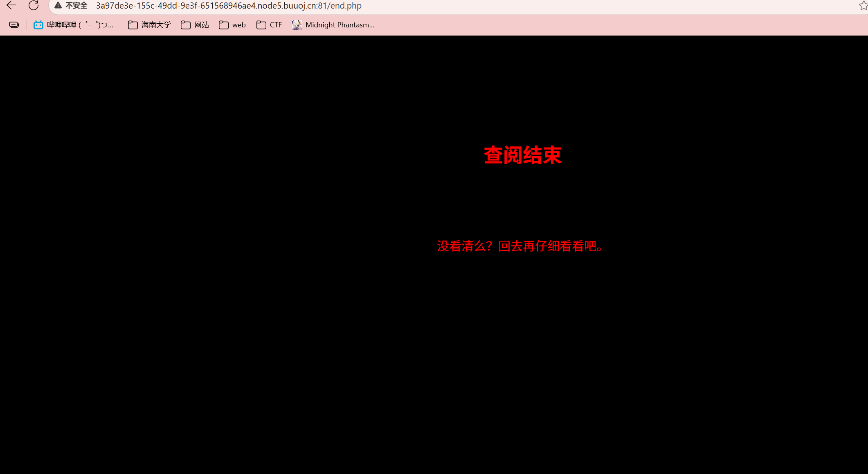Image resolution: width=868 pixels, height=474 pixels.
Task: Go back to the previous page
Action: tap(11, 5)
